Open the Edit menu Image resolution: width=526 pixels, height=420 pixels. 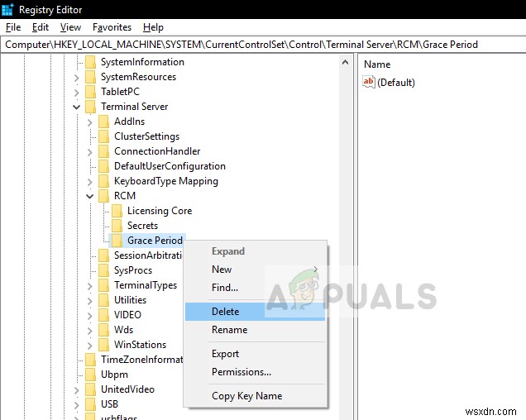[41, 27]
